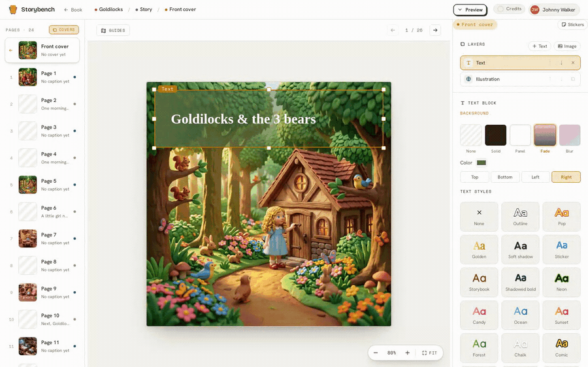The height and width of the screenshot is (367, 588).
Task: Select Page 7 thumbnail in pages list
Action: pyautogui.click(x=27, y=238)
